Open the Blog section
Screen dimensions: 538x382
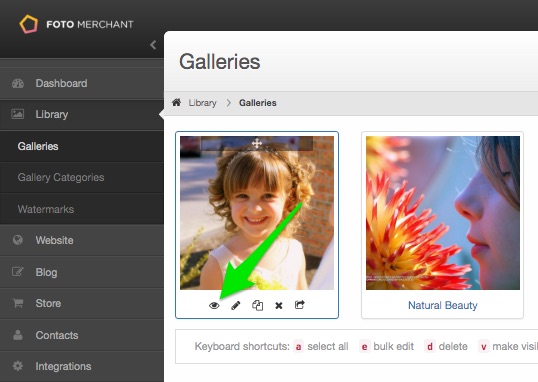click(82, 272)
